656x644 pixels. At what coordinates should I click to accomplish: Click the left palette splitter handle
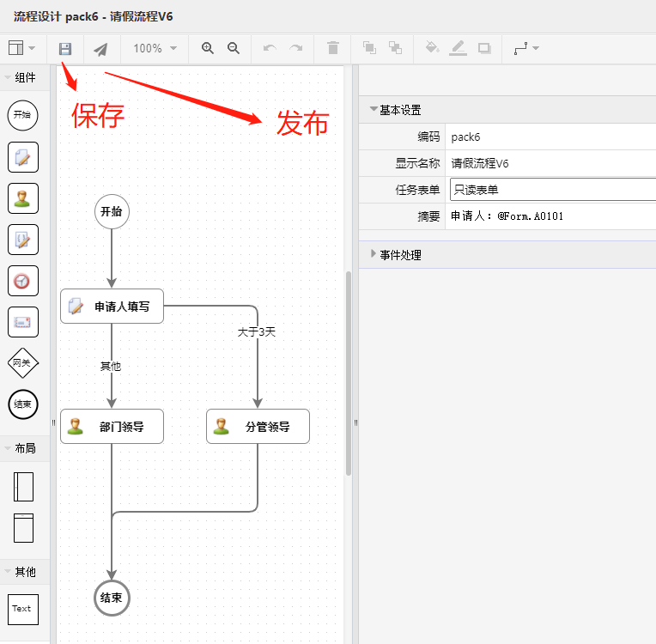[x=53, y=422]
